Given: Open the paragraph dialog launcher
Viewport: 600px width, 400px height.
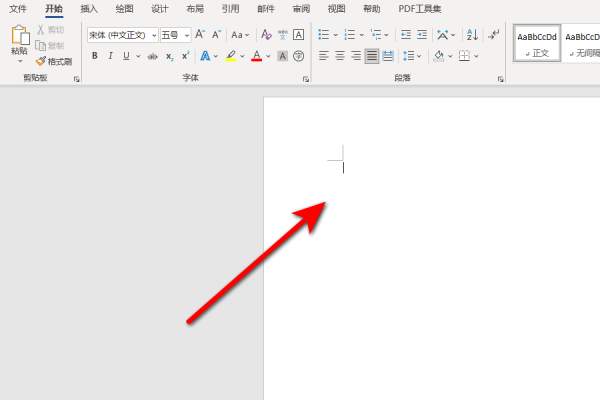Looking at the screenshot, I should 501,79.
